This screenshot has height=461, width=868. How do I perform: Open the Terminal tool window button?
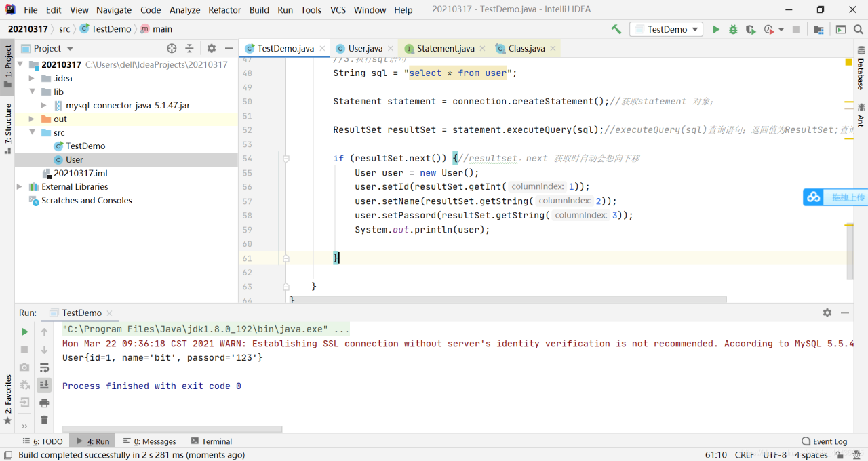(212, 441)
